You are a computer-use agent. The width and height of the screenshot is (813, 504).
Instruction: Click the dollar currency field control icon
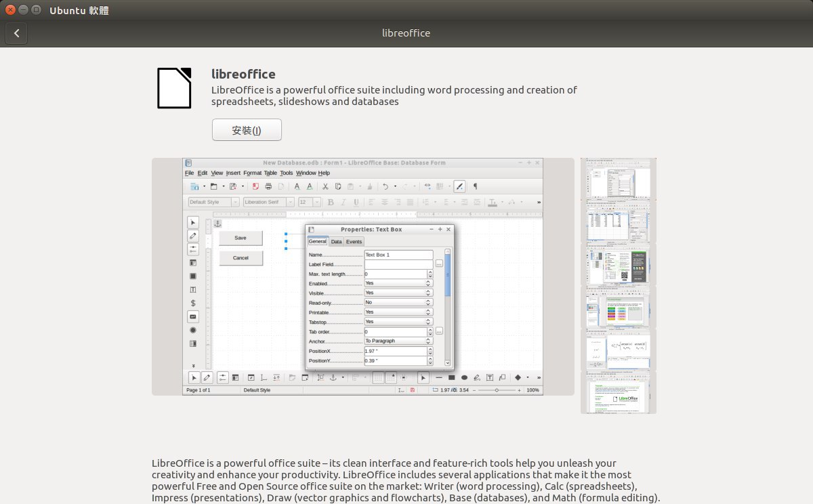[x=193, y=303]
